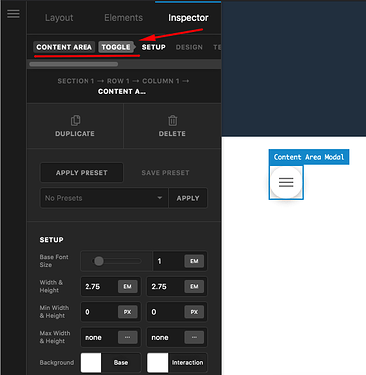Click the Min Height value field

pyautogui.click(x=166, y=312)
